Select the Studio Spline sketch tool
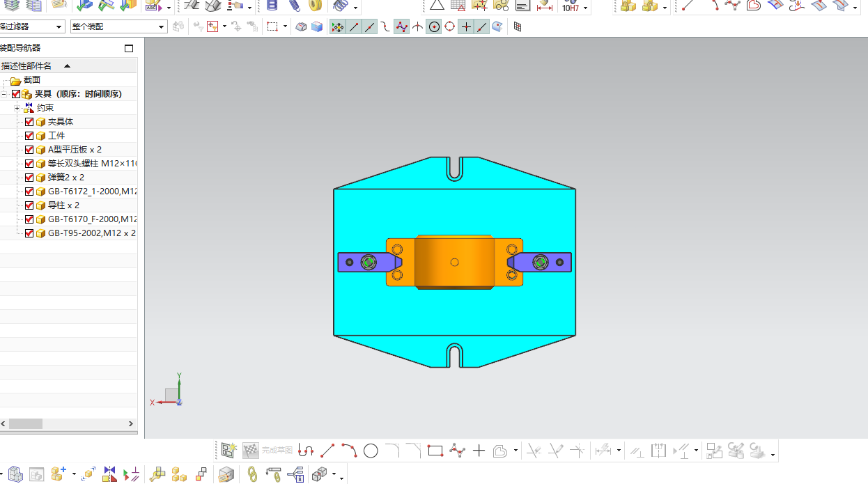Viewport: 868px width, 484px height. tap(457, 451)
